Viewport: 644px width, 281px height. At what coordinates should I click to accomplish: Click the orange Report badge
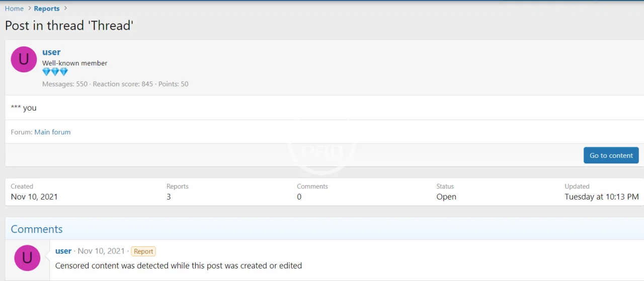click(143, 251)
